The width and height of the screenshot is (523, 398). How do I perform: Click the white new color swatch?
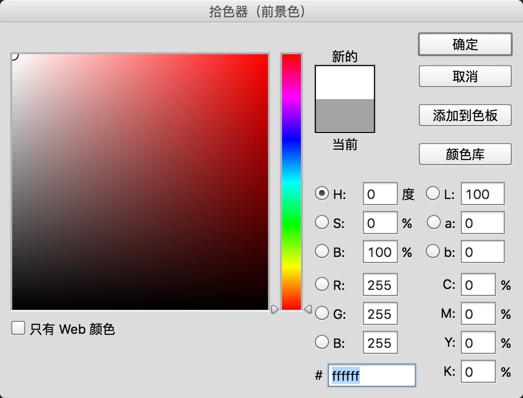[x=345, y=82]
